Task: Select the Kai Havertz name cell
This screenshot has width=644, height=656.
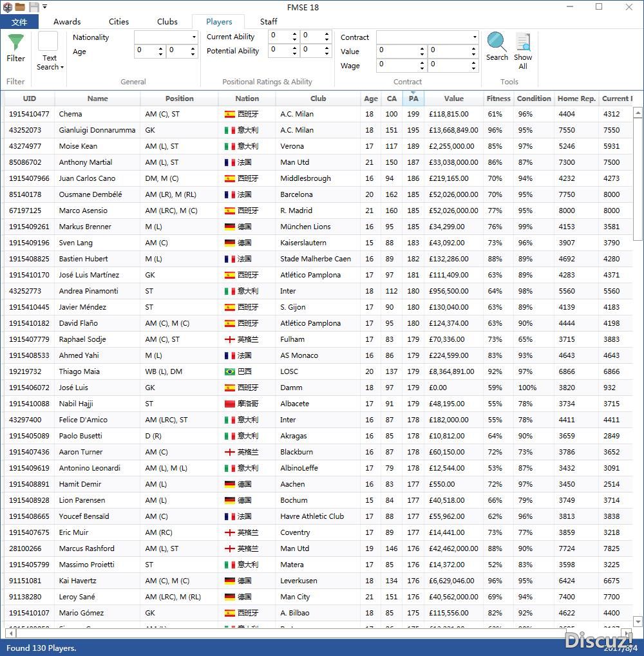Action: [97, 581]
